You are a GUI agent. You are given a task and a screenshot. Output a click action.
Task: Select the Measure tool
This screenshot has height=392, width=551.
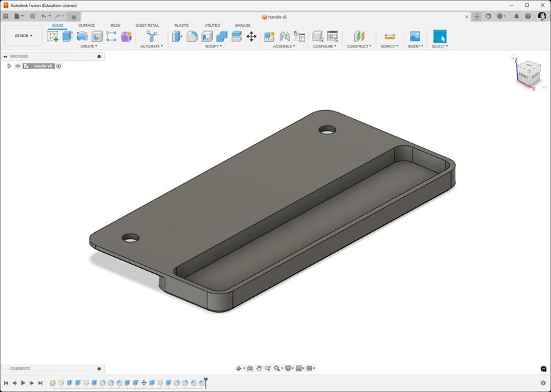point(390,37)
